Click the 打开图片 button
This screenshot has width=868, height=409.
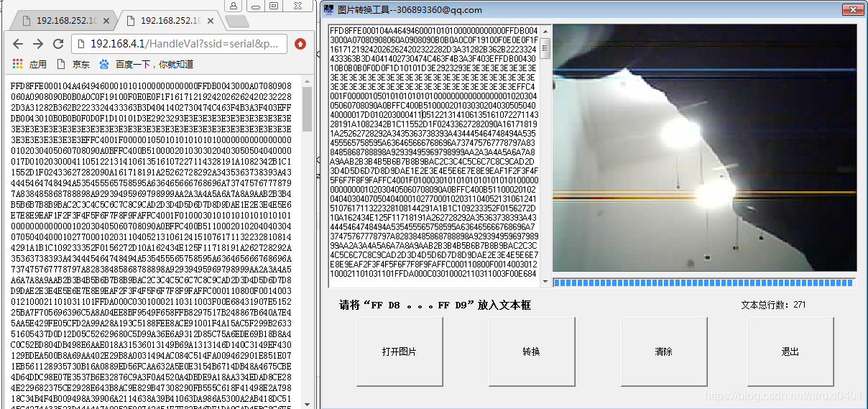(399, 351)
